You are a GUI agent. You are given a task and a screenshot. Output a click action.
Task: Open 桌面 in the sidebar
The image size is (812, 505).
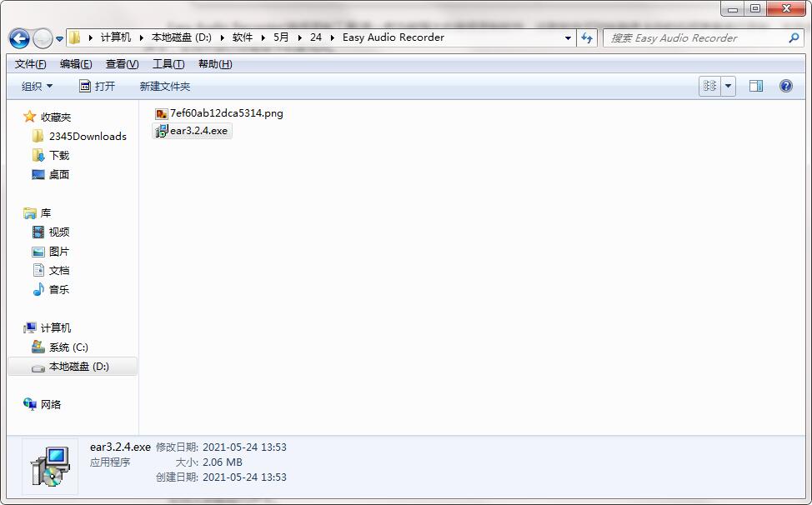tap(51, 174)
